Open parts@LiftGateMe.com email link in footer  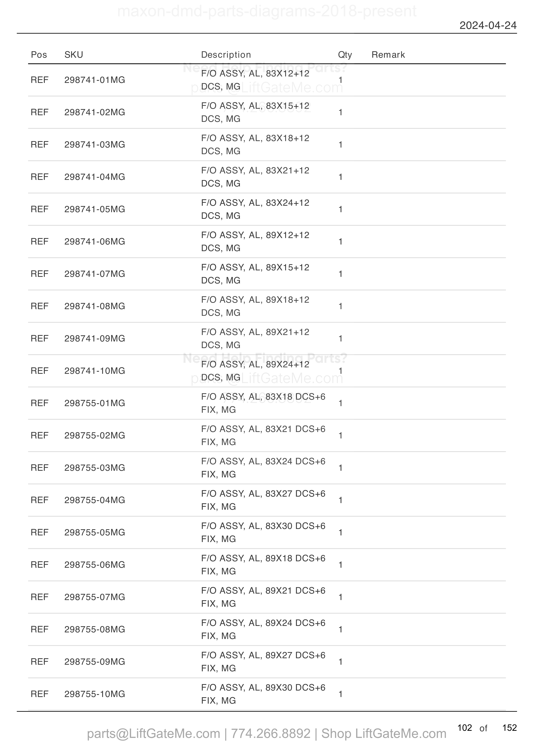153,734
